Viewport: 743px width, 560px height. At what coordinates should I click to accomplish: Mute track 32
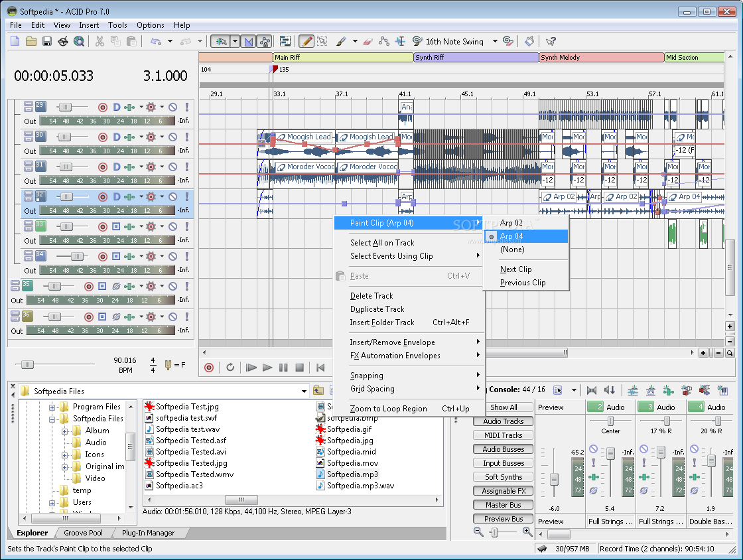172,196
